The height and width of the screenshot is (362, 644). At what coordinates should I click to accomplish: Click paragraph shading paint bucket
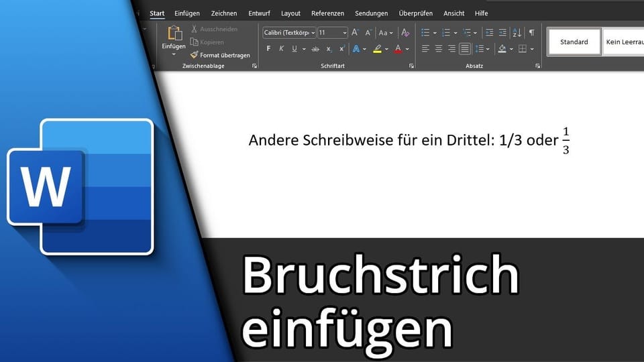(x=502, y=49)
